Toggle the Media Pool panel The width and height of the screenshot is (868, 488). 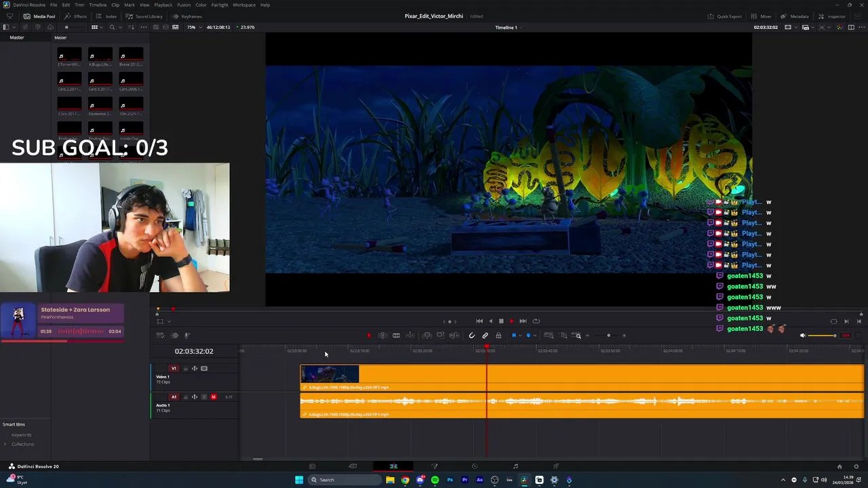[x=40, y=16]
